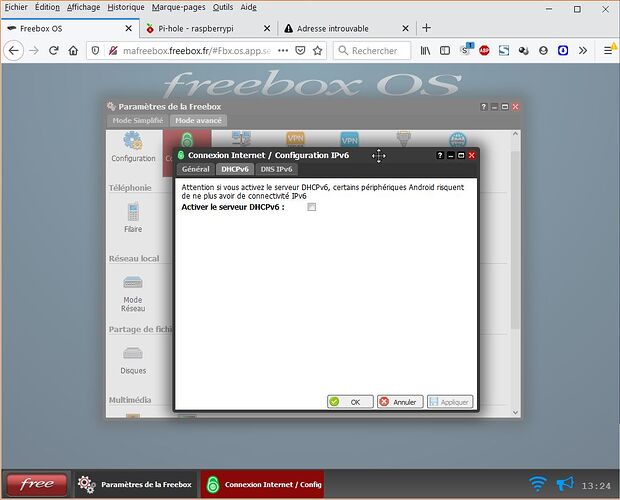The image size is (620, 500).
Task: Click the scroll-down arrow in Paramètres window
Action: pos(515,412)
